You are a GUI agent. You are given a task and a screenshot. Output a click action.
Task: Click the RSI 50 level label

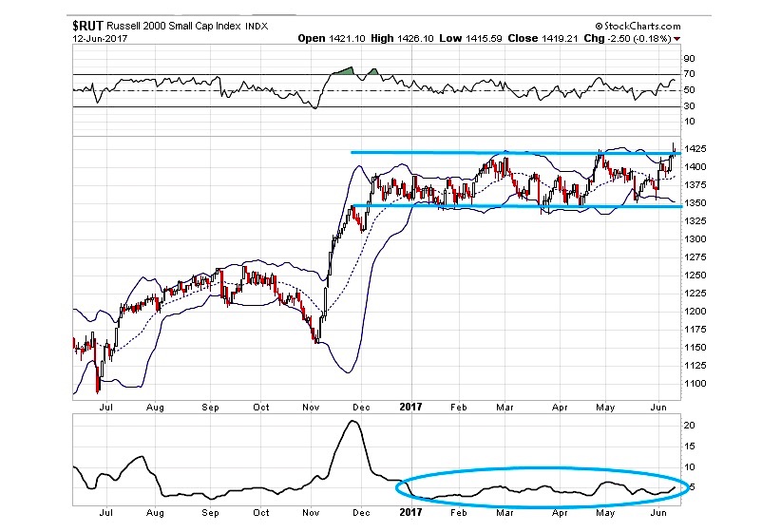pos(689,90)
